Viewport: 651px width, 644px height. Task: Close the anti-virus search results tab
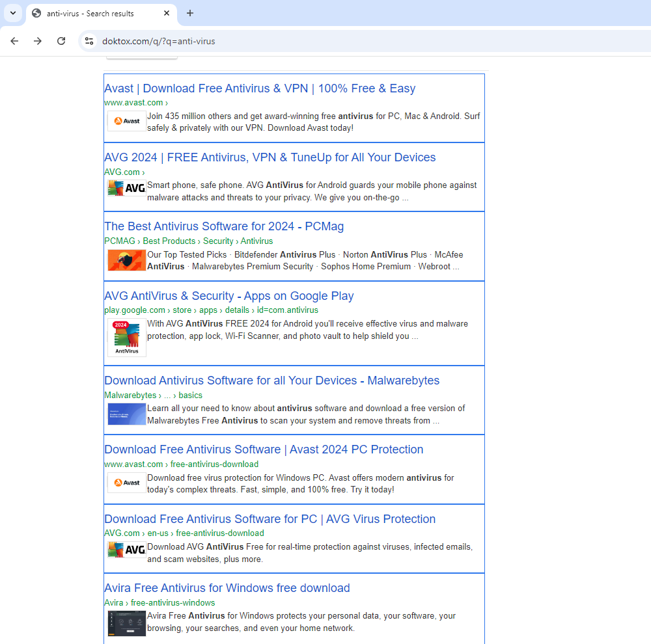pos(167,13)
